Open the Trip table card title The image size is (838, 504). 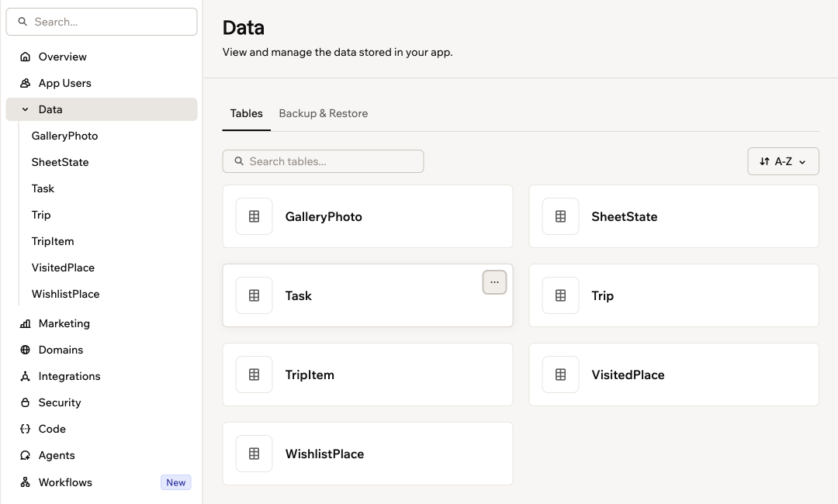pyautogui.click(x=602, y=295)
